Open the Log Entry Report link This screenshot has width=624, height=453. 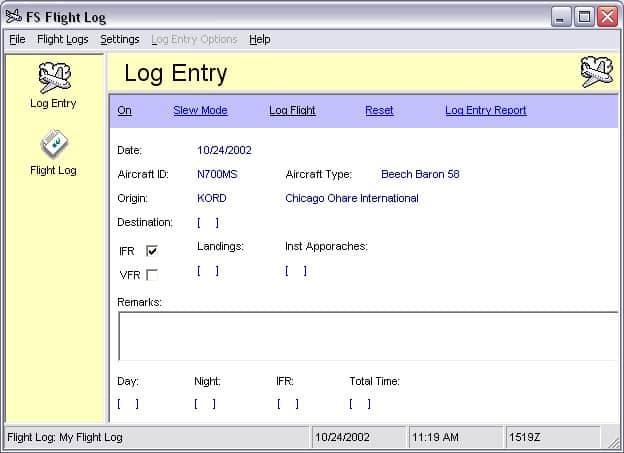click(x=485, y=111)
